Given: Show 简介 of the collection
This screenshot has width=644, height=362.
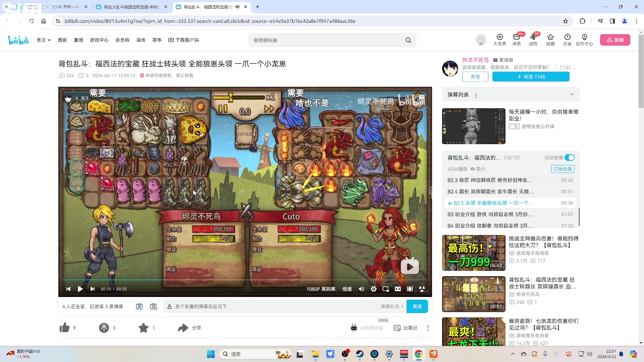Looking at the screenshot, I should pos(478,169).
